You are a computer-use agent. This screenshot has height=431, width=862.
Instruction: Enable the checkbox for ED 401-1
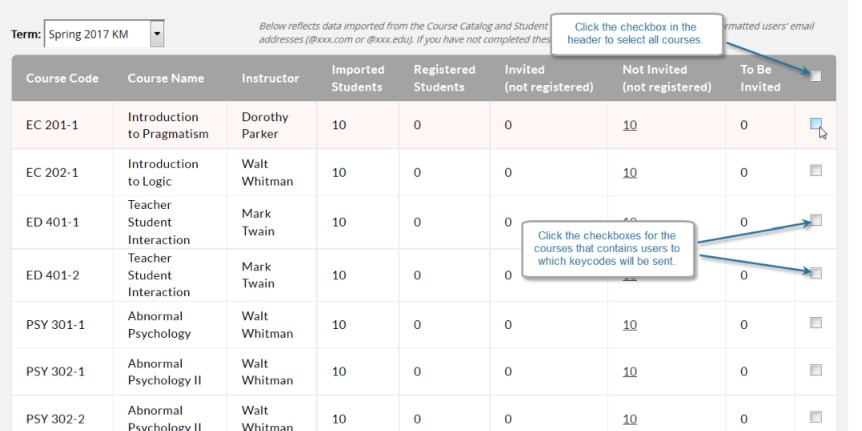click(x=816, y=220)
